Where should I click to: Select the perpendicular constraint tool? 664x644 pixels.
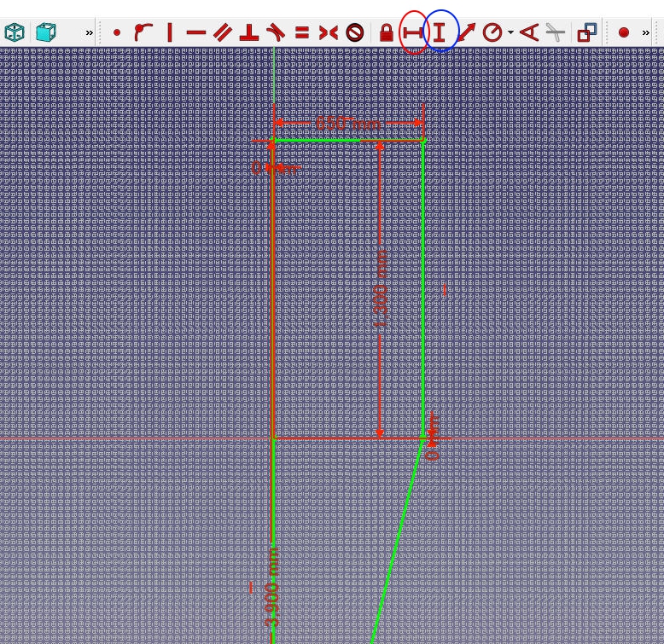tap(249, 32)
